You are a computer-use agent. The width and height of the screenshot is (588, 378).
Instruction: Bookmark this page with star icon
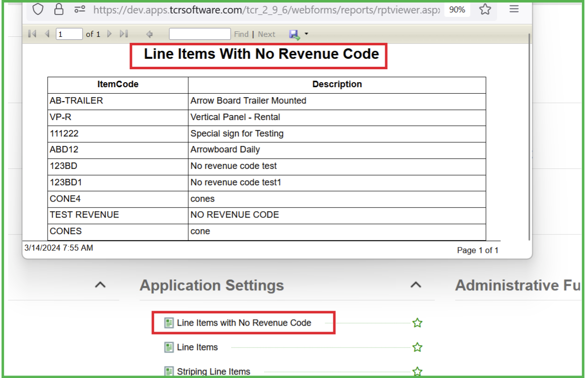point(485,9)
